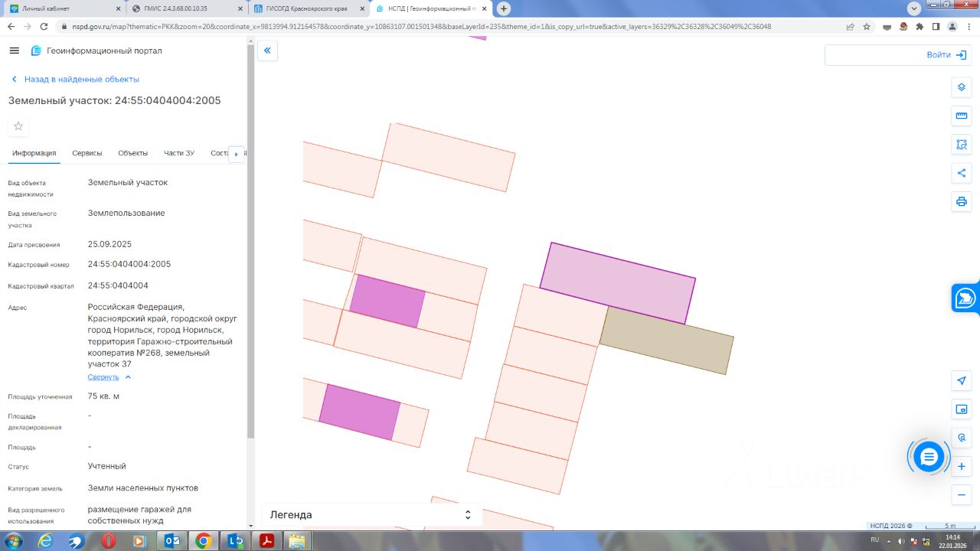Activate the area selection search tool
980x551 pixels.
coord(962,145)
